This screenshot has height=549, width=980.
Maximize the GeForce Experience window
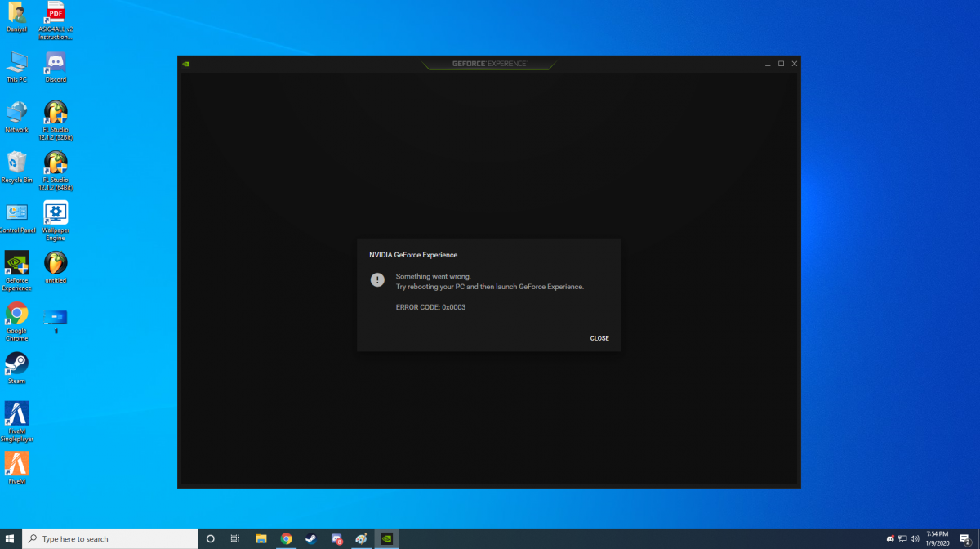781,64
